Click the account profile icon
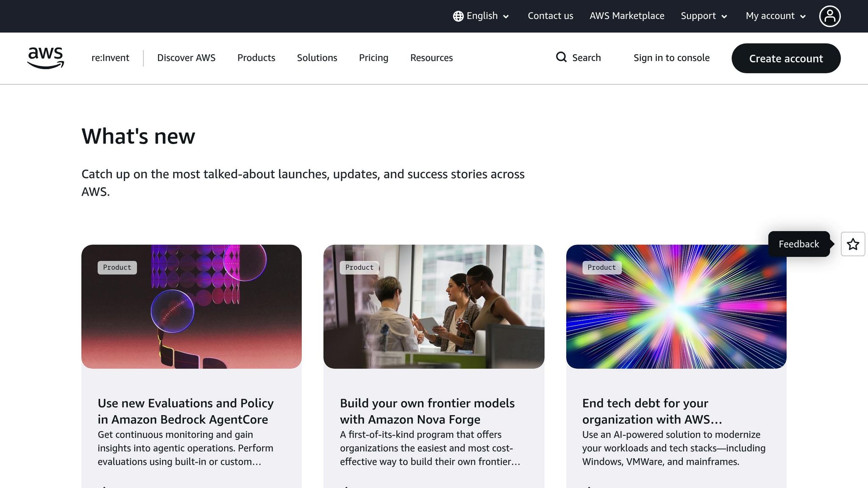The height and width of the screenshot is (488, 868). [829, 16]
